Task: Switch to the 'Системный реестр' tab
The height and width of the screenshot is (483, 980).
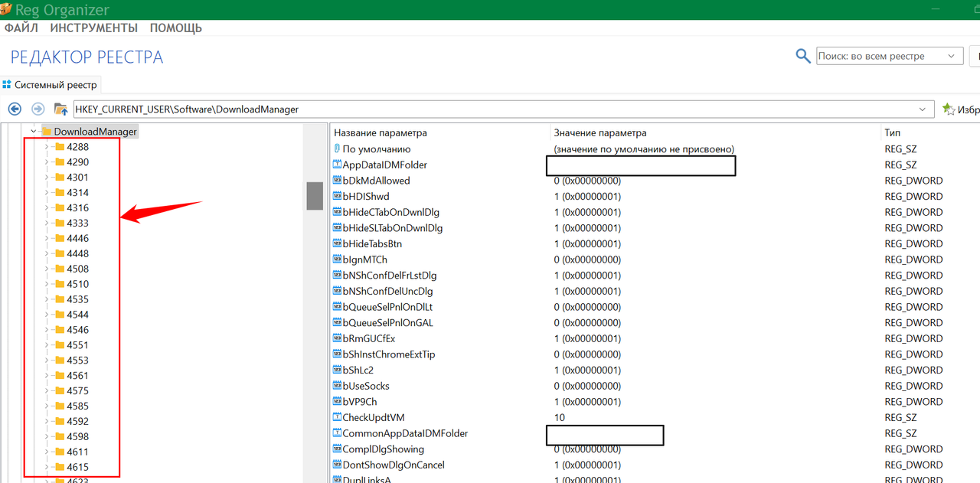Action: (51, 85)
